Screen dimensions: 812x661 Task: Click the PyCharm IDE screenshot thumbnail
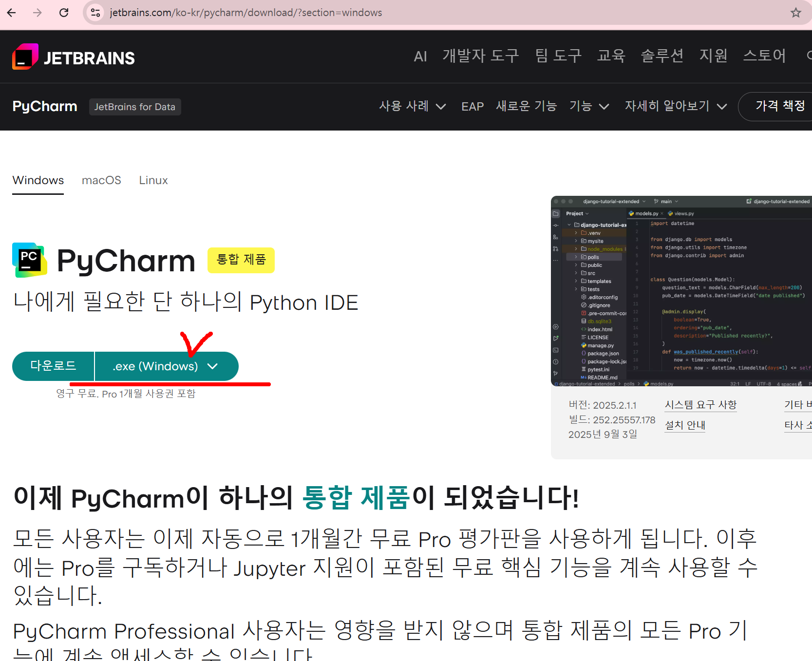coord(681,291)
